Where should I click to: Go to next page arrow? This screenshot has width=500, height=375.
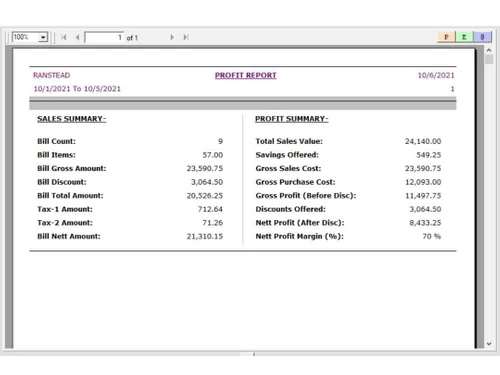[x=172, y=37]
